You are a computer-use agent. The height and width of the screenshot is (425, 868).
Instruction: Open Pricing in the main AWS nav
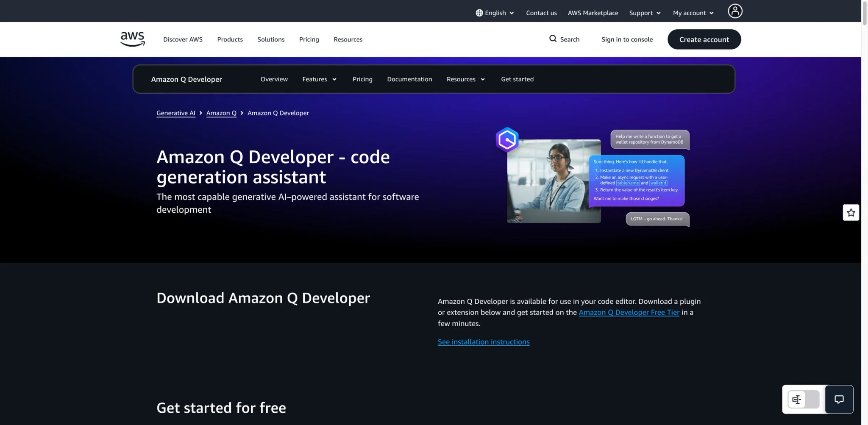coord(309,39)
